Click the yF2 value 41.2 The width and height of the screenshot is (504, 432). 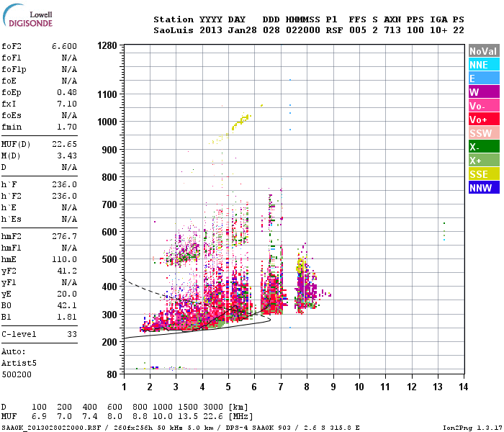(x=67, y=271)
